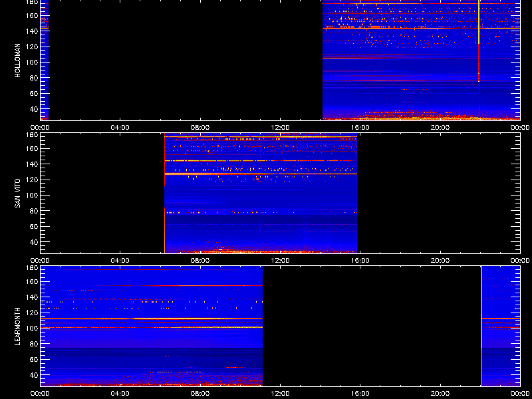Image resolution: width=532 pixels, height=399 pixels.
Task: Click the yellow vertical burst line in Holloman spectrogram
Action: click(x=479, y=41)
